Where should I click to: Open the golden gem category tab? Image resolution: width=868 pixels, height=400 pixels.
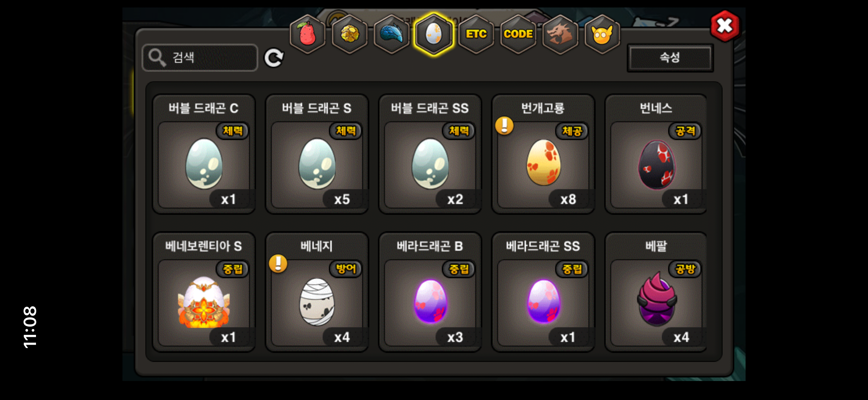point(349,34)
